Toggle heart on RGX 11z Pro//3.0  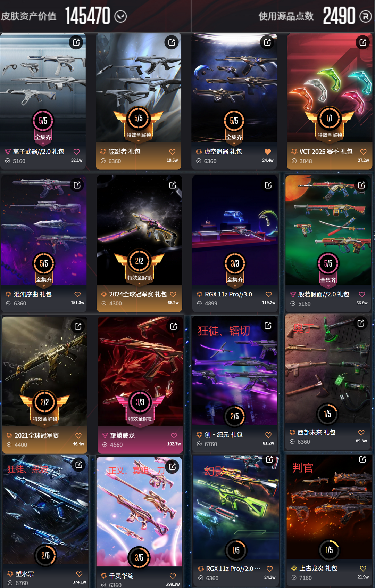pos(268,294)
